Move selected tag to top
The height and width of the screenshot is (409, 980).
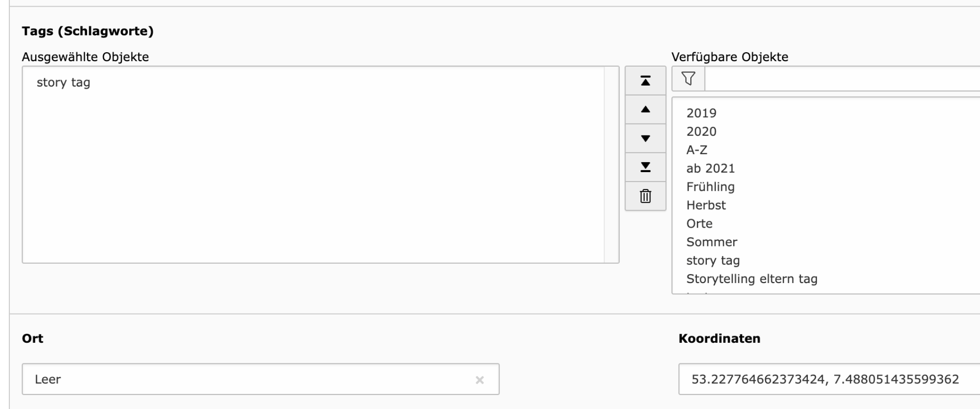pos(645,81)
